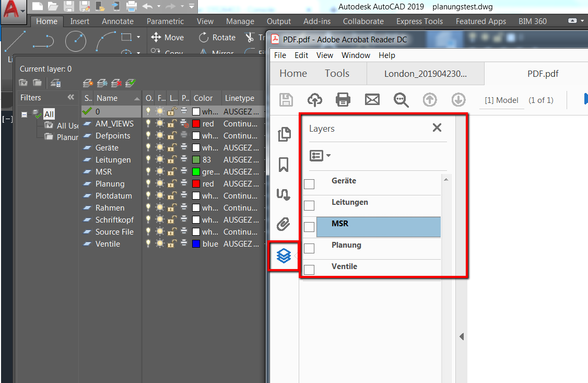The width and height of the screenshot is (588, 383).
Task: Enable the Geräte layer checkbox
Action: [x=309, y=183]
